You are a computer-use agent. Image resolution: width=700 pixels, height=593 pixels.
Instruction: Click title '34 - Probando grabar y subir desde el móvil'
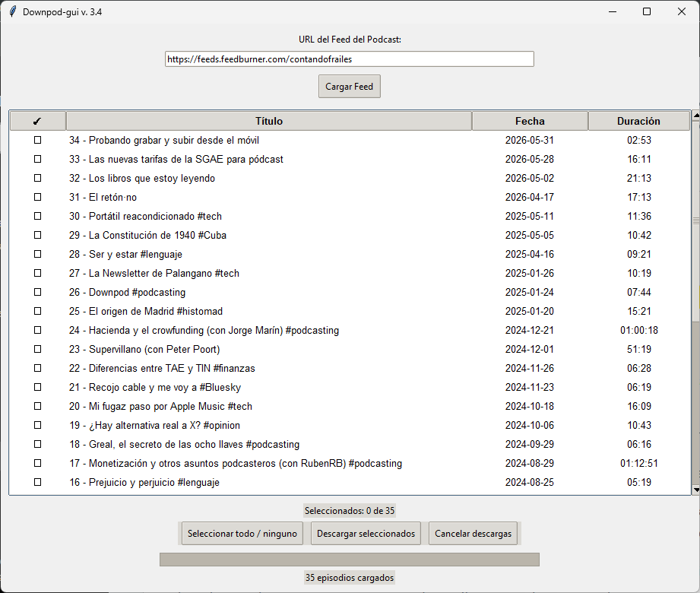pyautogui.click(x=164, y=140)
